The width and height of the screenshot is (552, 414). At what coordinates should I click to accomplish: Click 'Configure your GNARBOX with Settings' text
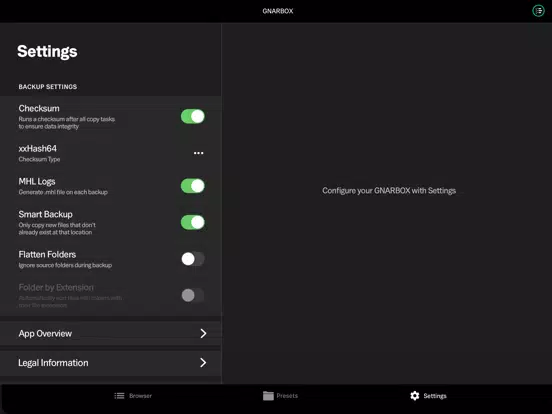[x=389, y=190]
